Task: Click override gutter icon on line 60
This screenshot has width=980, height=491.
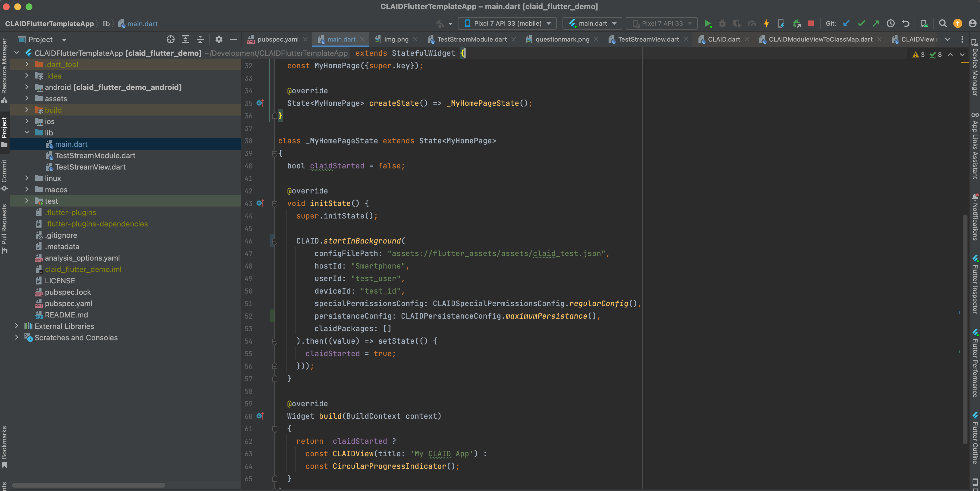Action: (x=260, y=416)
